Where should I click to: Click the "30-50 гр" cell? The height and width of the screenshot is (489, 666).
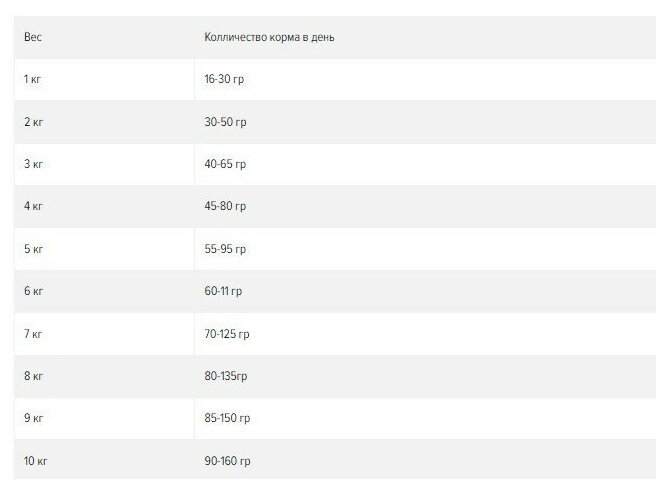[x=225, y=122]
